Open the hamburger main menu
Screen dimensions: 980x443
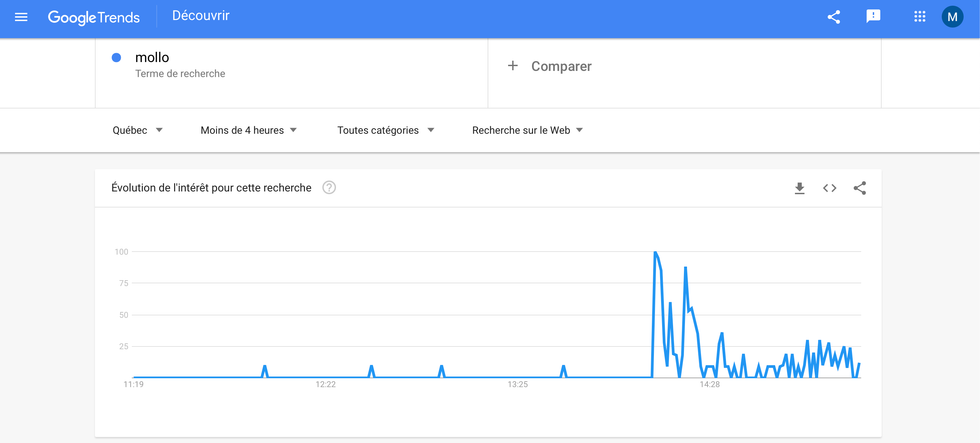tap(21, 17)
